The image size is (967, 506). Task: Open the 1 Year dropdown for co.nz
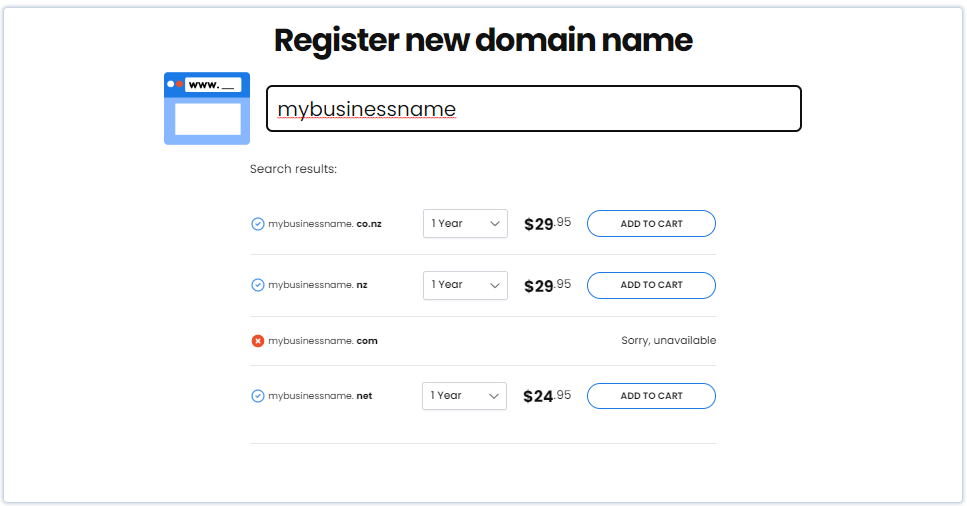(x=465, y=223)
